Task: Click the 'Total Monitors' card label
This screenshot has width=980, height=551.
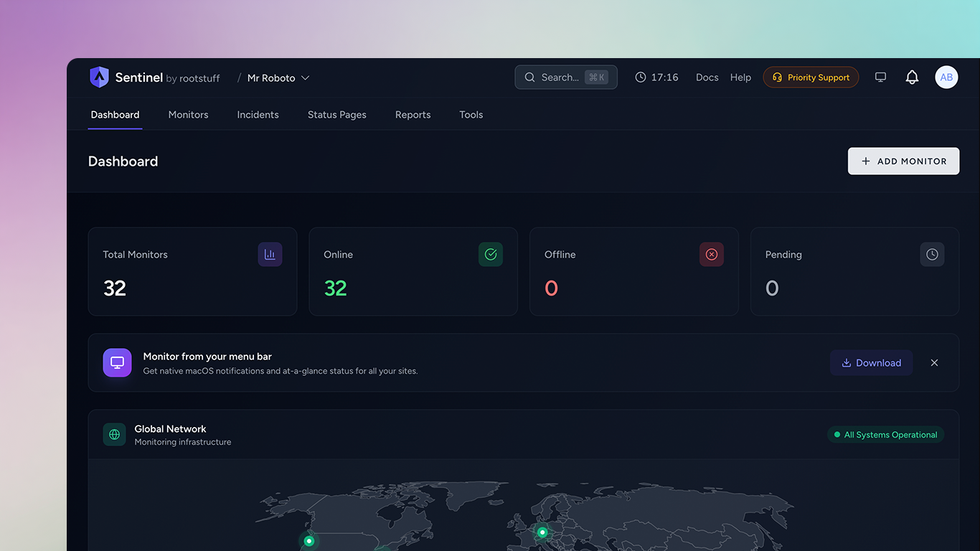Action: click(135, 255)
